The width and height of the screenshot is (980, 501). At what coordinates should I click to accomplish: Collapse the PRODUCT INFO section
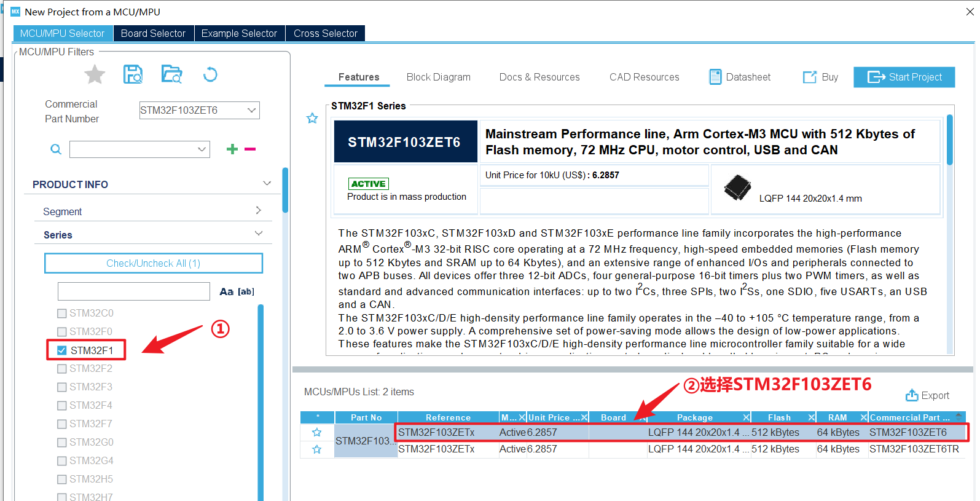pyautogui.click(x=267, y=183)
